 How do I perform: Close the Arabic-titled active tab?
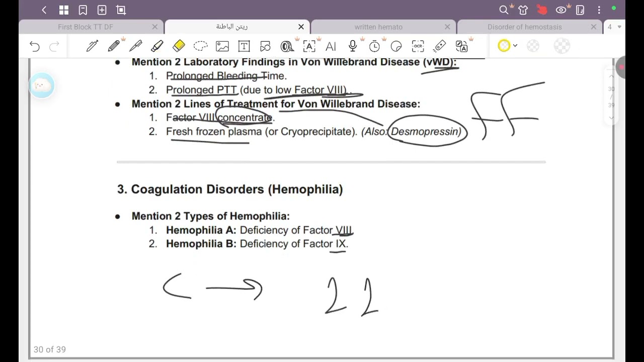[301, 27]
